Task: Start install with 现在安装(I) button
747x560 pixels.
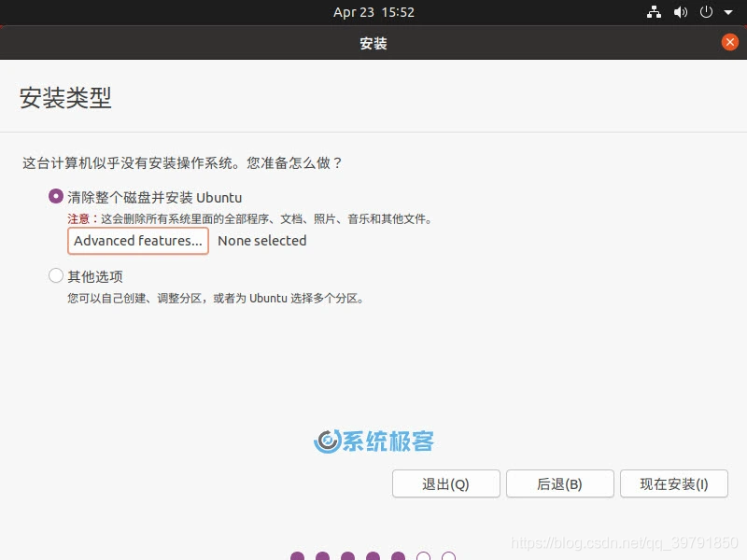Action: click(674, 483)
